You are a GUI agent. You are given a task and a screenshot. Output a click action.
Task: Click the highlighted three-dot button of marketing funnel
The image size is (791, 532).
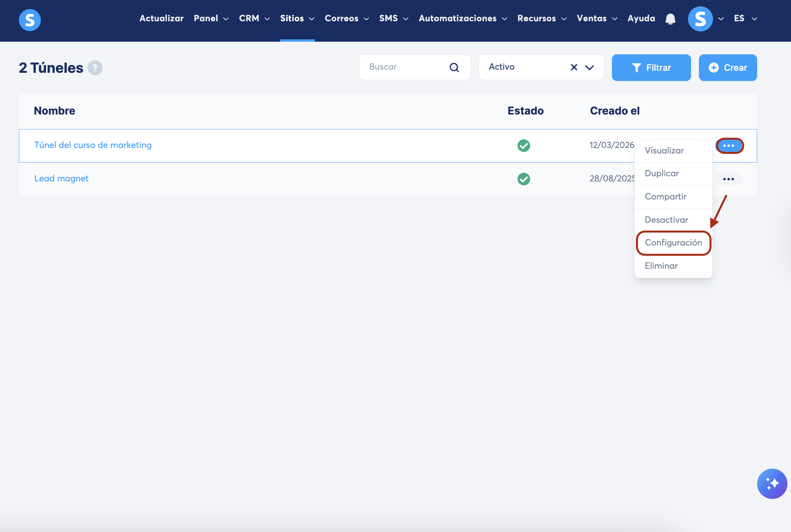(729, 146)
